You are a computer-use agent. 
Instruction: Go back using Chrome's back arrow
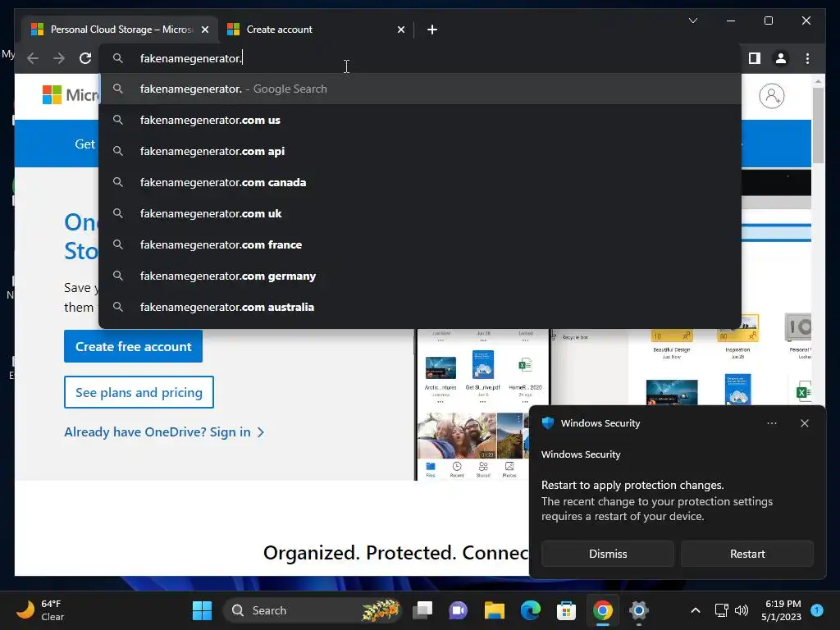click(x=33, y=58)
